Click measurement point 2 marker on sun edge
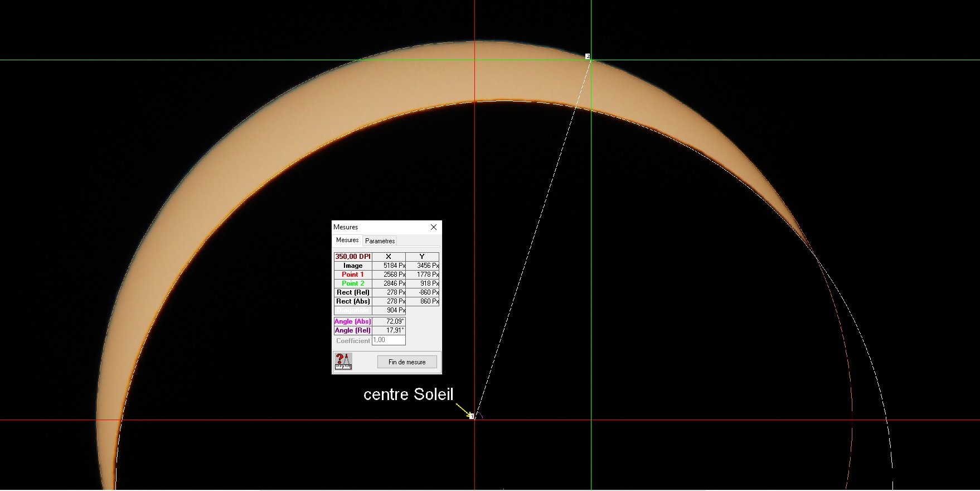 tap(588, 56)
